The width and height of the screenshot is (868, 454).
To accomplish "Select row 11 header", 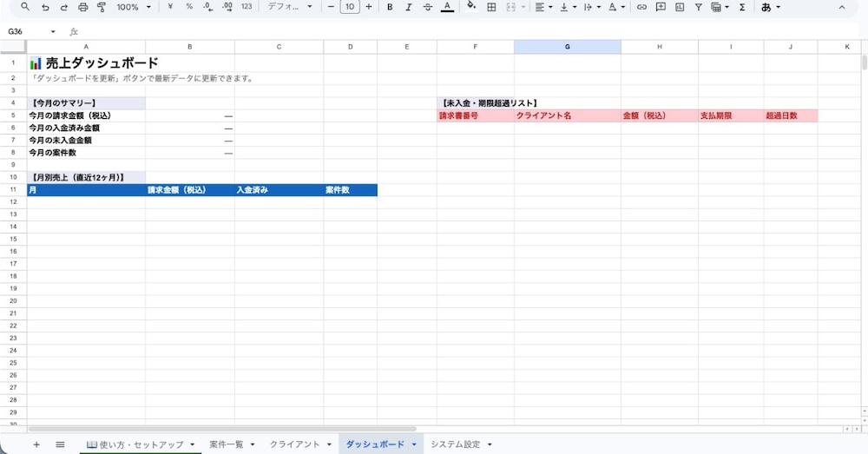I will click(x=13, y=190).
